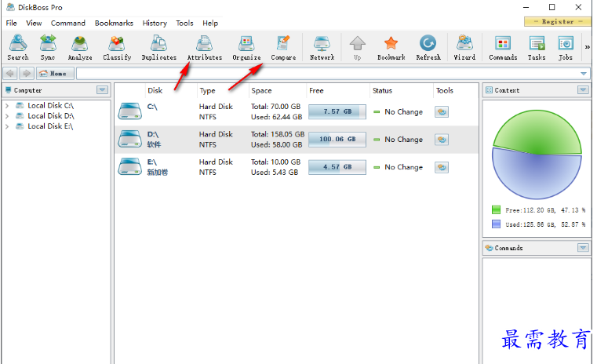Click the 100.06 GB free space bar
Viewport: 597px width, 364px height.
click(337, 140)
